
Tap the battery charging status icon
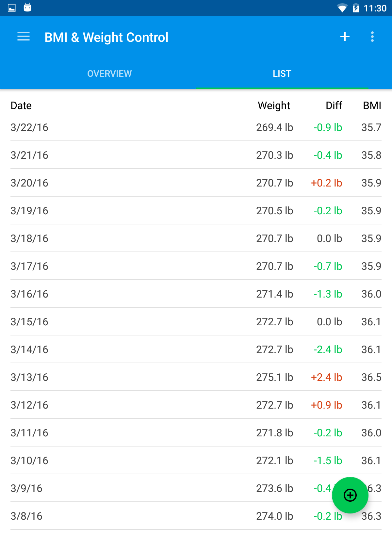pos(356,8)
